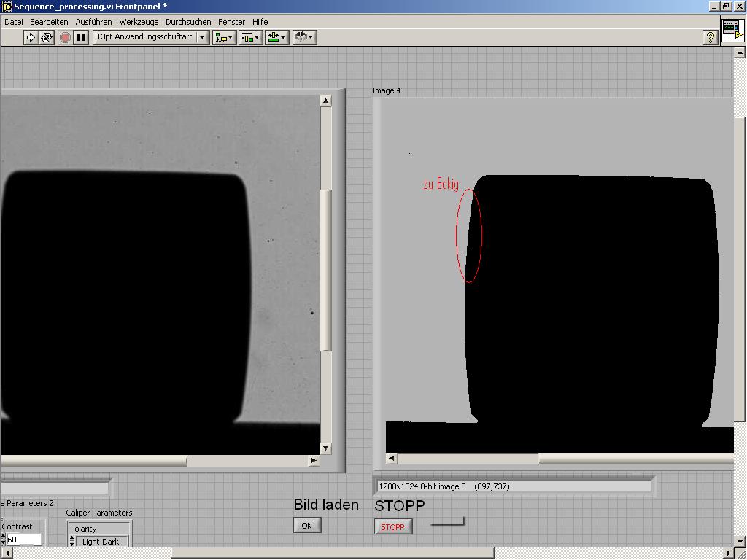The height and width of the screenshot is (560, 747).
Task: Click the context help question mark icon
Action: (x=711, y=37)
